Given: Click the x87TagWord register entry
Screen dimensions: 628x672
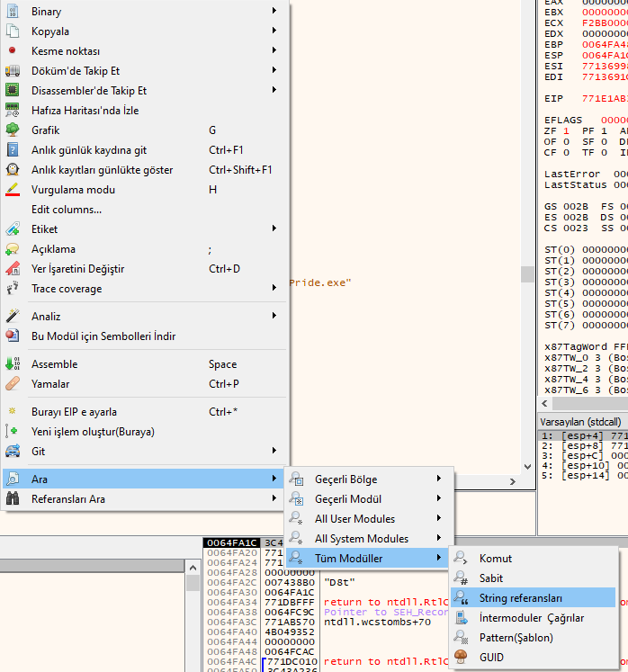Looking at the screenshot, I should (586, 346).
